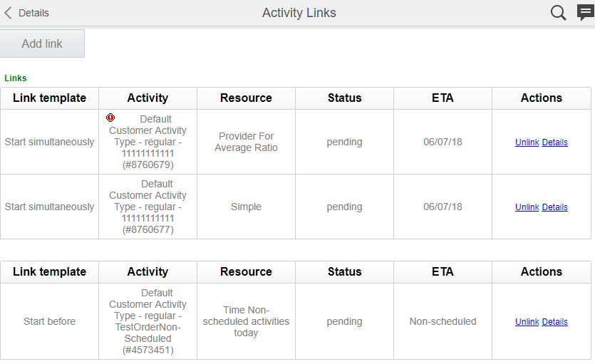
Task: Open the chat messages icon
Action: pyautogui.click(x=585, y=13)
